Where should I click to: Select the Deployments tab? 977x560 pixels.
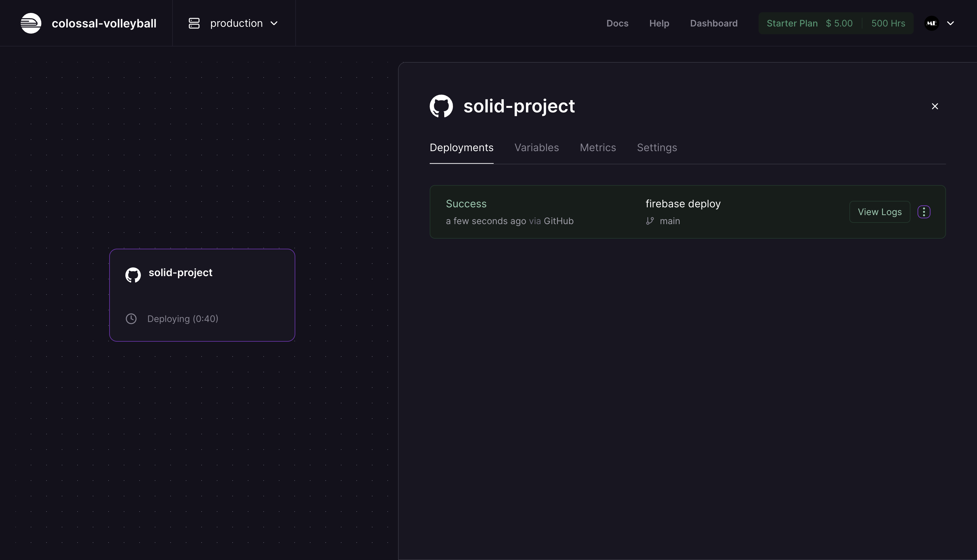(461, 147)
